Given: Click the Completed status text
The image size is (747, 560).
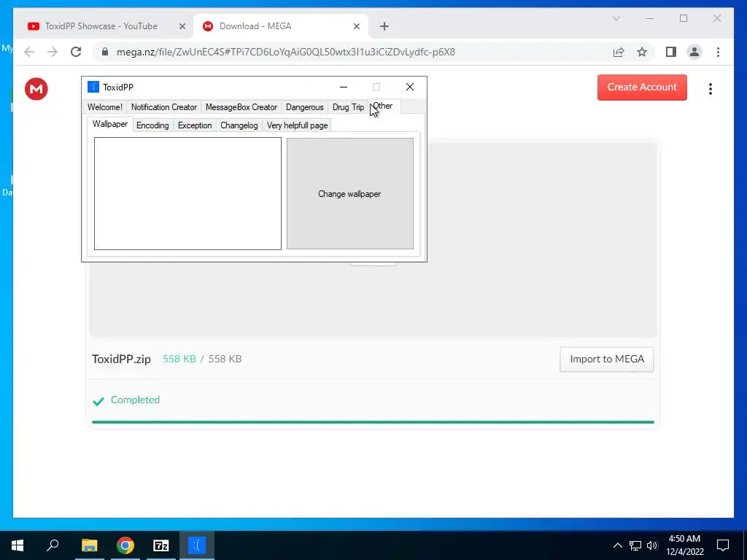Looking at the screenshot, I should click(x=135, y=400).
